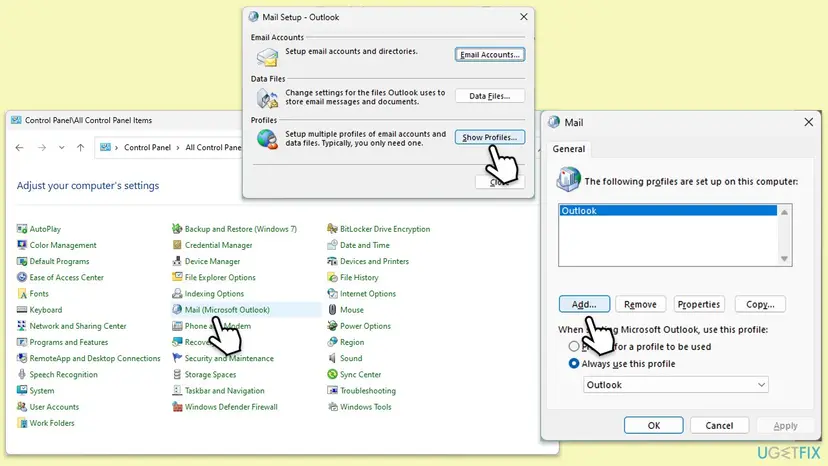Image resolution: width=828 pixels, height=466 pixels.
Task: Open Network and Sharing Center icon
Action: [22, 326]
